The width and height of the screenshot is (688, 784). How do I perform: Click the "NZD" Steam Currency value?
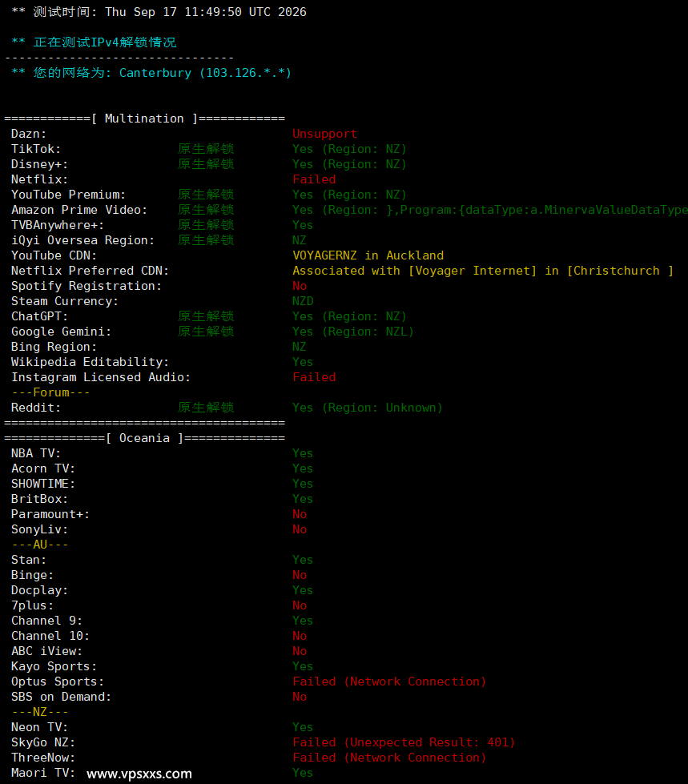(303, 301)
